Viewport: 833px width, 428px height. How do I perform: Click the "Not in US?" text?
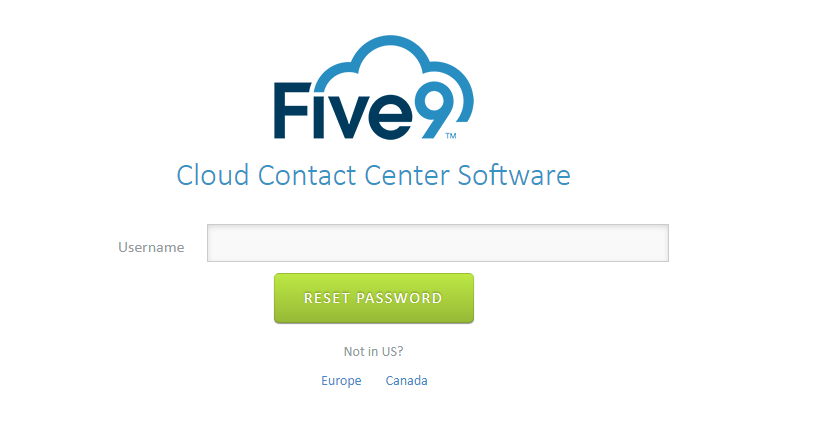point(373,352)
